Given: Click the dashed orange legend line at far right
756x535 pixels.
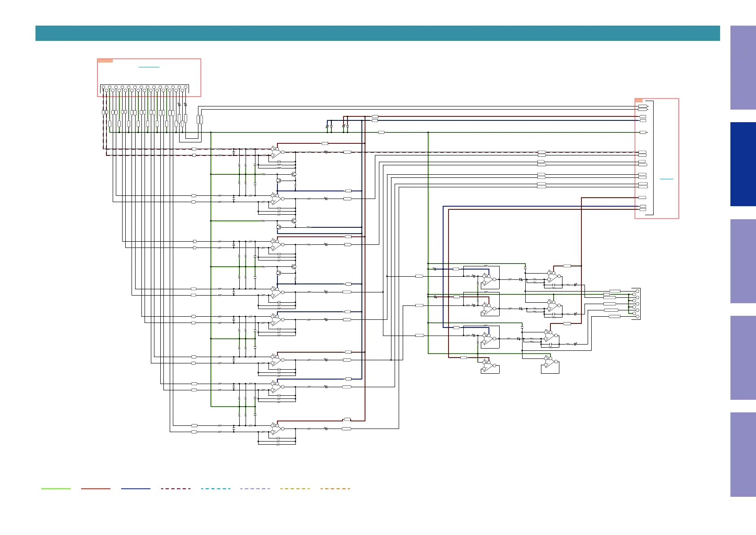Looking at the screenshot, I should coord(335,488).
